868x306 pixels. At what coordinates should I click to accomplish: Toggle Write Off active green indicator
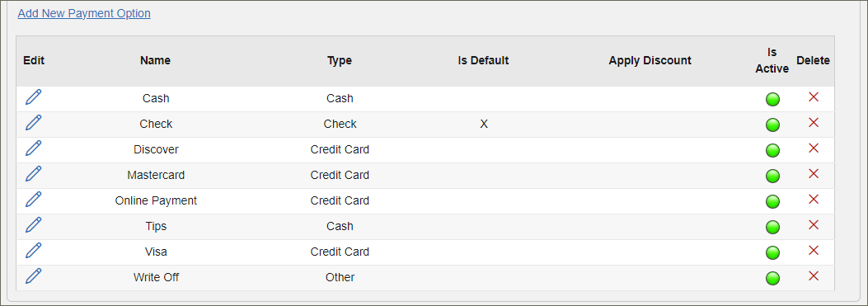point(772,278)
